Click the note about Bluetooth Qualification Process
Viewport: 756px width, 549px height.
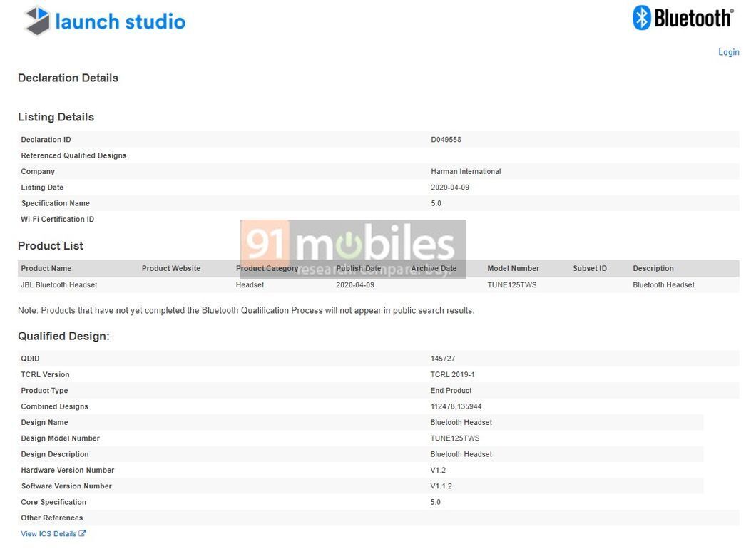[x=246, y=310]
